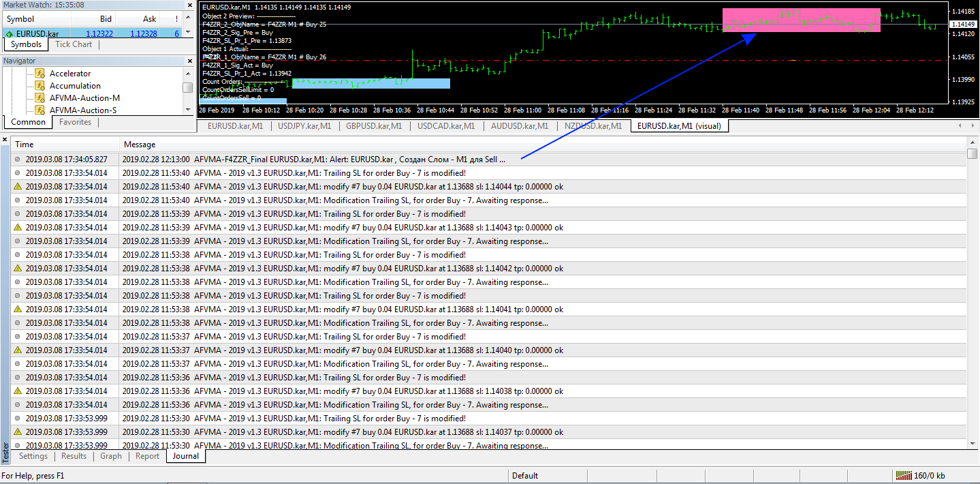The image size is (980, 484).
Task: Click Navigator tree scroll down arrow
Action: 188,109
